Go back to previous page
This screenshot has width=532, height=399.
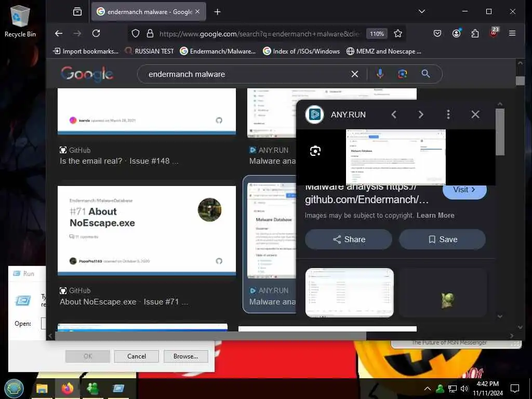tap(59, 33)
